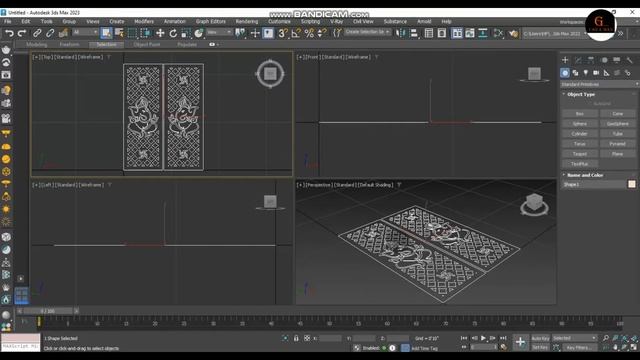Select the Helpers category icon
This screenshot has height=360, width=640.
(607, 73)
